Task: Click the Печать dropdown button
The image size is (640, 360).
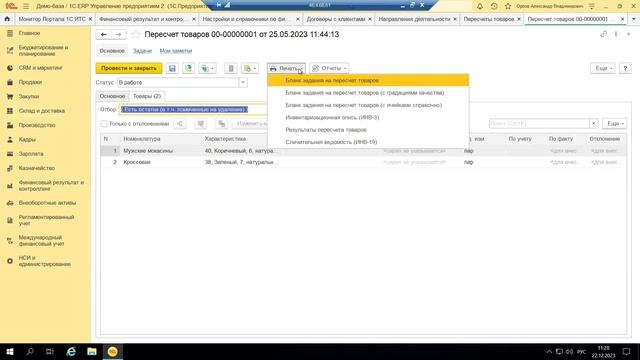Action: click(x=286, y=68)
